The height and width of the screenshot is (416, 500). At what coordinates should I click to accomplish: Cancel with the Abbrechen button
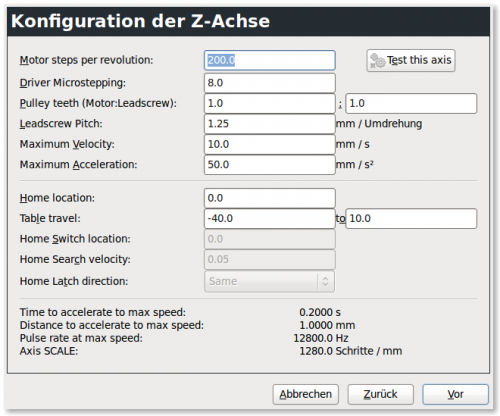pos(306,394)
